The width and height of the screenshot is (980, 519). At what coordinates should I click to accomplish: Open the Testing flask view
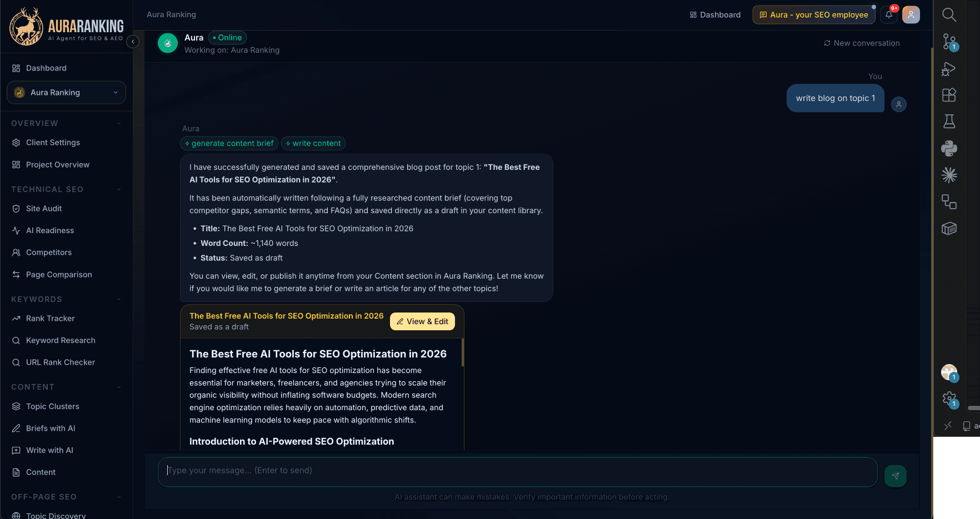[x=949, y=122]
